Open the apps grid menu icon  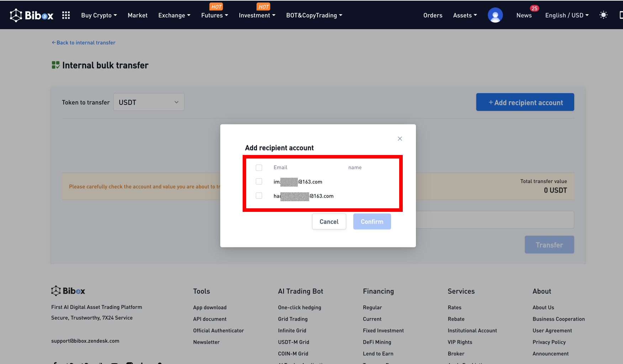(66, 15)
